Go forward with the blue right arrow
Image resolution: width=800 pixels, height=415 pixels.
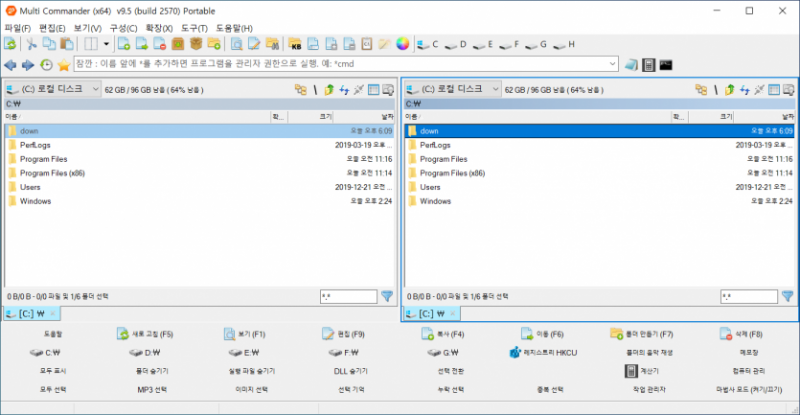pyautogui.click(x=28, y=65)
